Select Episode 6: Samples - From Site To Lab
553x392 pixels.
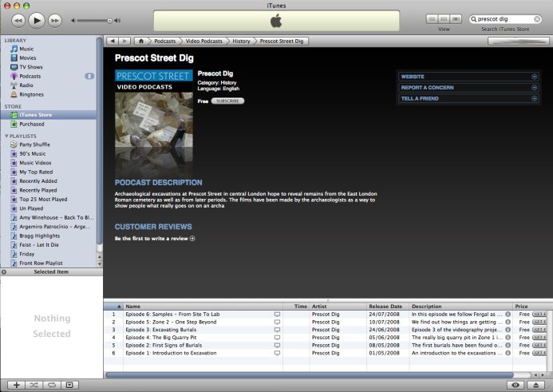pyautogui.click(x=325, y=314)
